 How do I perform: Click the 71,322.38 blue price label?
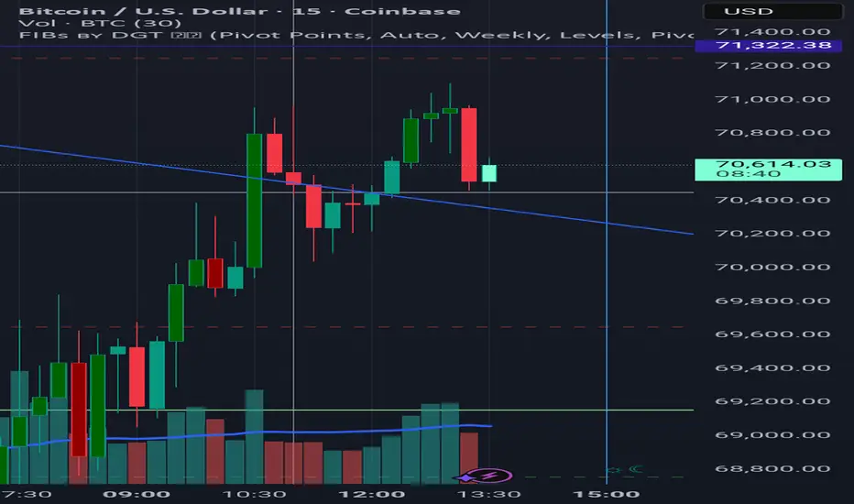[x=769, y=45]
